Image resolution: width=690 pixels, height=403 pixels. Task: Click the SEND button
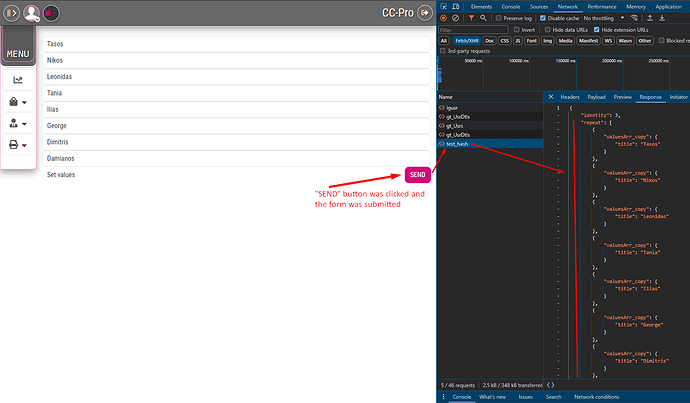418,175
